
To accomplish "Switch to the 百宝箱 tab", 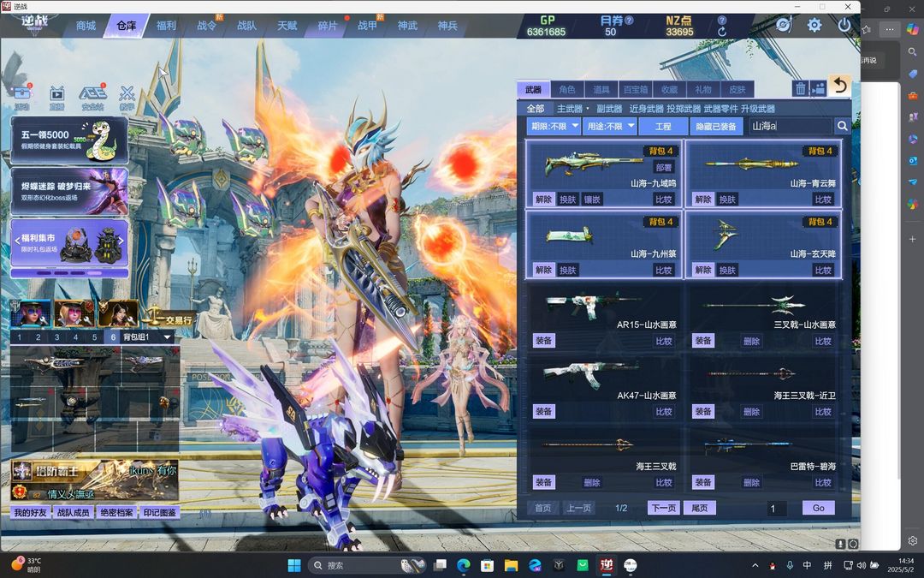I will click(x=635, y=89).
